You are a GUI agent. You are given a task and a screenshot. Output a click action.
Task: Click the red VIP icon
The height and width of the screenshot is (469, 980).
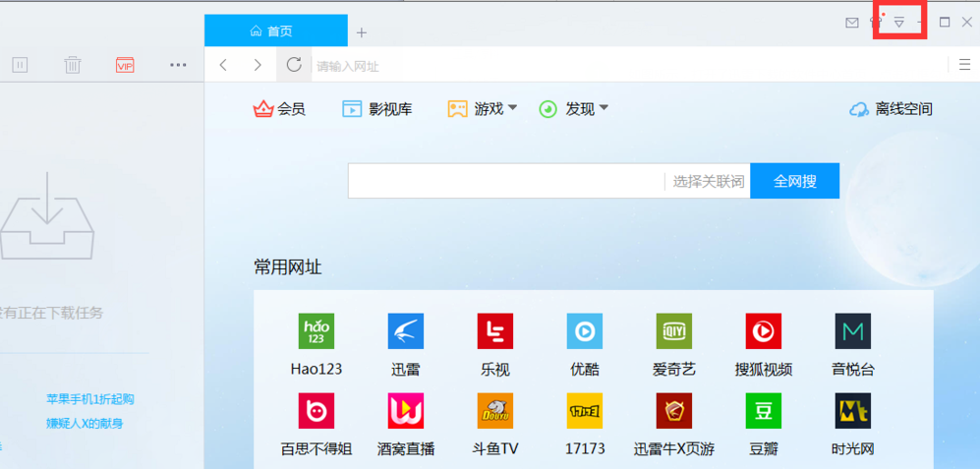[125, 65]
